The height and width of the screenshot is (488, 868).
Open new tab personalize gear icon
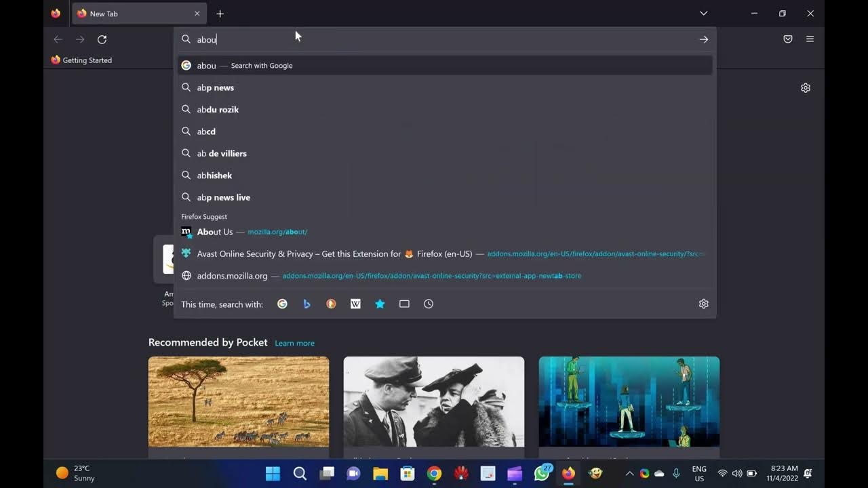click(806, 88)
